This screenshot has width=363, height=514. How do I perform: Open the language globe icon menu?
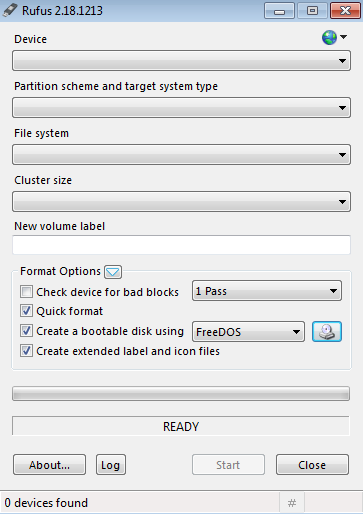(x=334, y=37)
